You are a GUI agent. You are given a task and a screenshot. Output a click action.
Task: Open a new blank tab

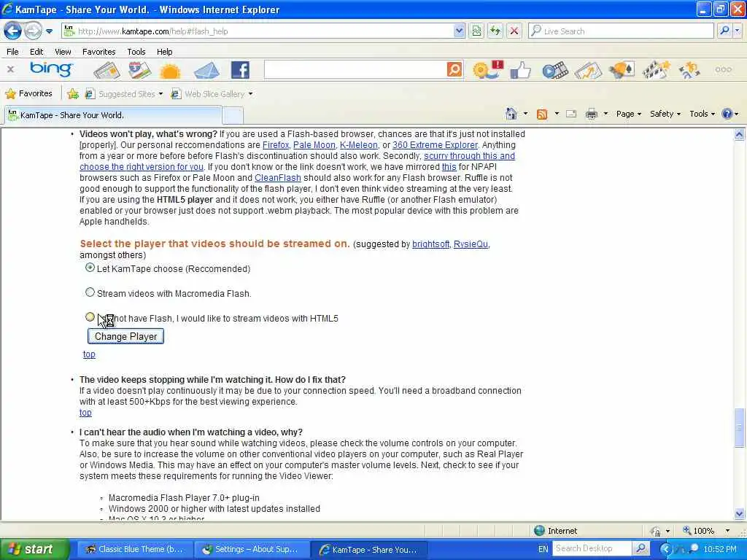(x=233, y=115)
